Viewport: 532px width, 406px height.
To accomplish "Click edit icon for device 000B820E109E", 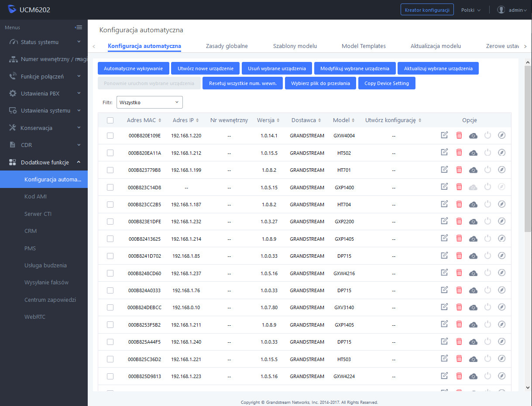I will 444,135.
